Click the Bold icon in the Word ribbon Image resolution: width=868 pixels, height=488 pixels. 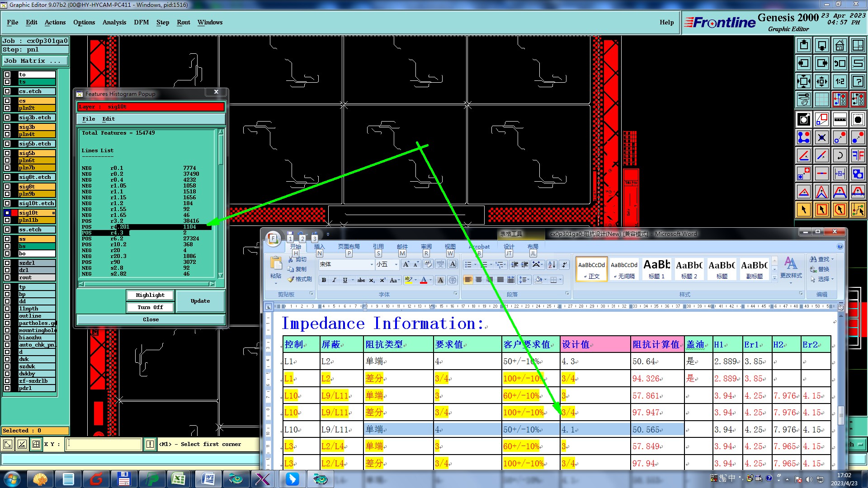tap(324, 280)
